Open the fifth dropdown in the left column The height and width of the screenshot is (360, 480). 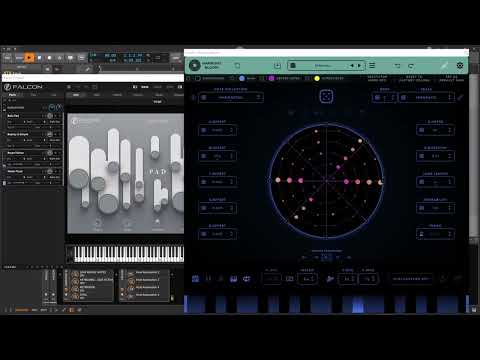coord(218,234)
